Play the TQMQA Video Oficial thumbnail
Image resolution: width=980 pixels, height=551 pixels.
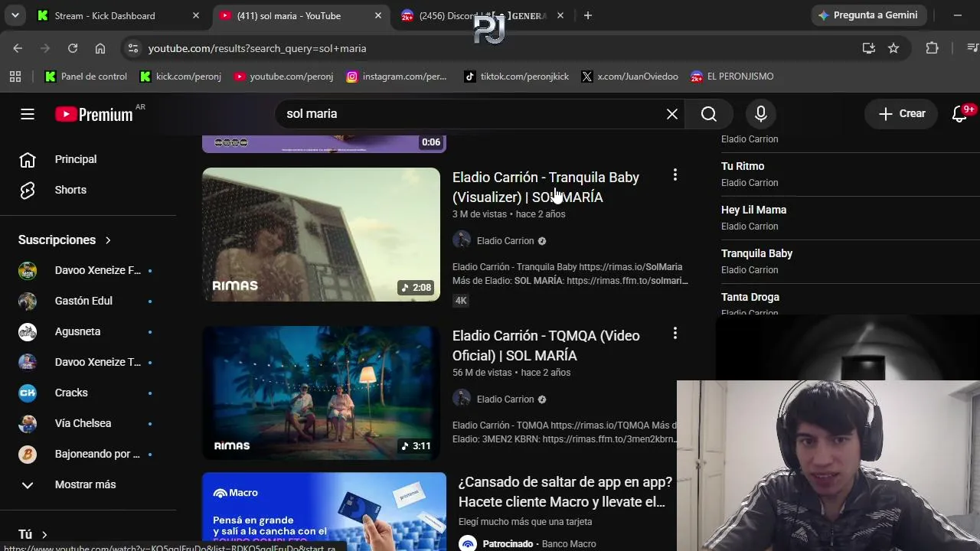321,393
